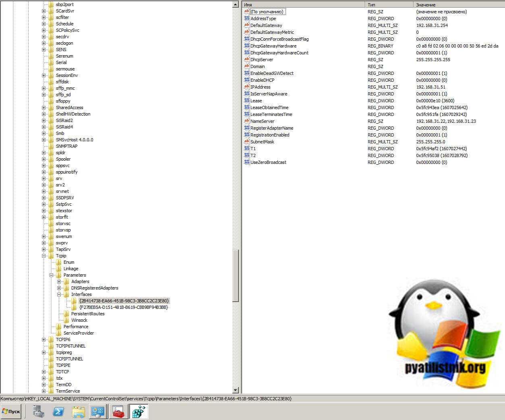Image resolution: width=505 pixels, height=420 pixels.
Task: Click the folder icon next to Winsock
Action: pos(66,320)
